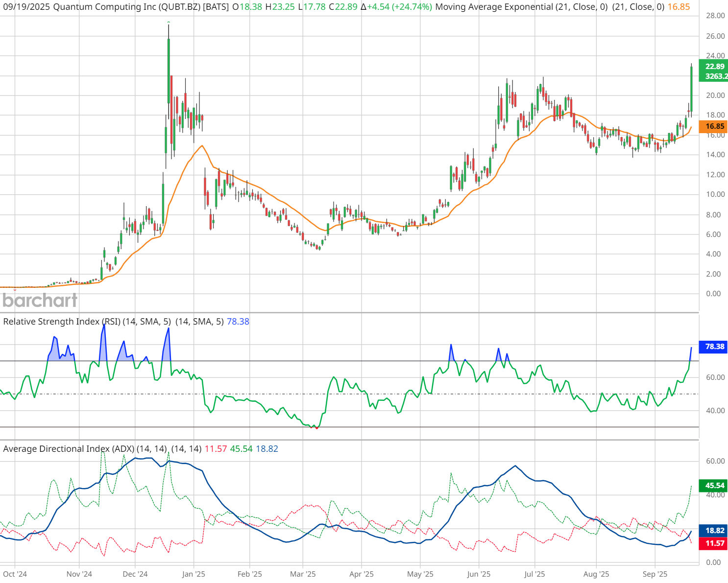The width and height of the screenshot is (728, 583).
Task: Click the Oct '24 date axis label
Action: coord(15,574)
